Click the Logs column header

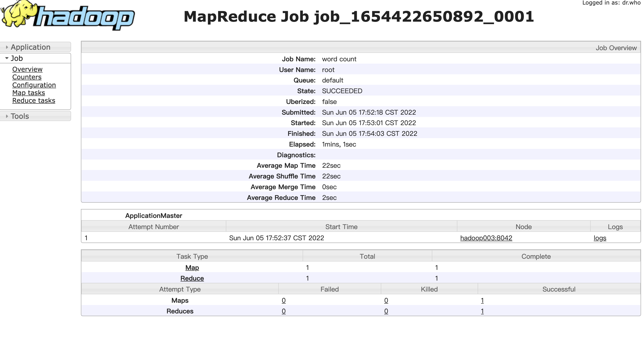pyautogui.click(x=615, y=227)
